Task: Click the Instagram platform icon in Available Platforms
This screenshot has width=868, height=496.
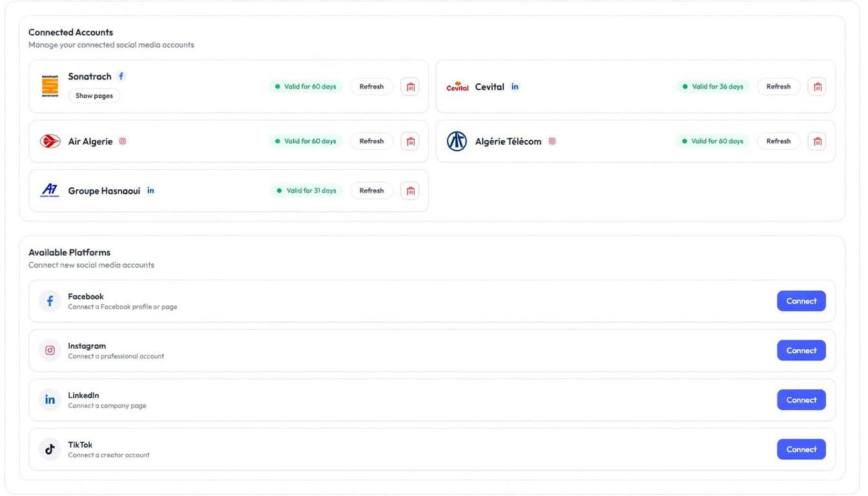Action: pos(50,351)
